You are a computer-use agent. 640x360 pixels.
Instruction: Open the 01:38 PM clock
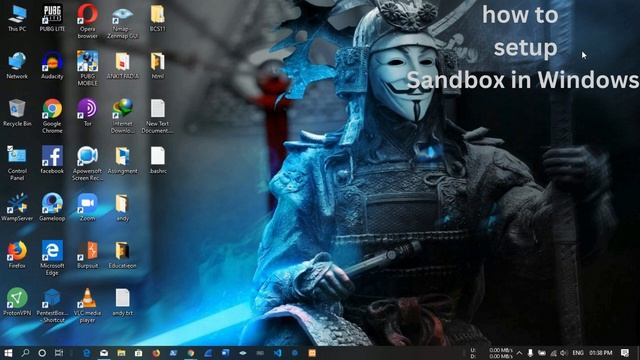[x=601, y=353]
